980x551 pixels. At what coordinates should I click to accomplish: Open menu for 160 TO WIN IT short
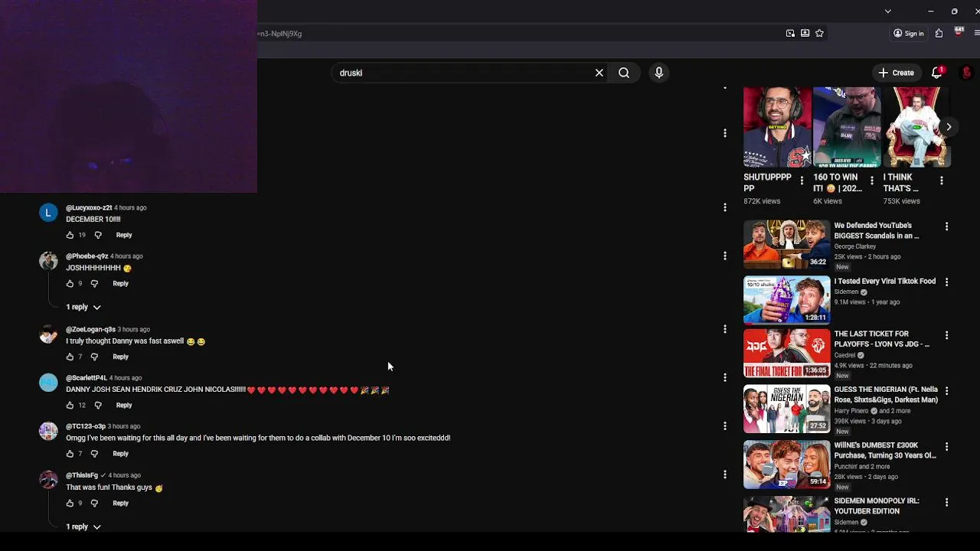coord(871,181)
